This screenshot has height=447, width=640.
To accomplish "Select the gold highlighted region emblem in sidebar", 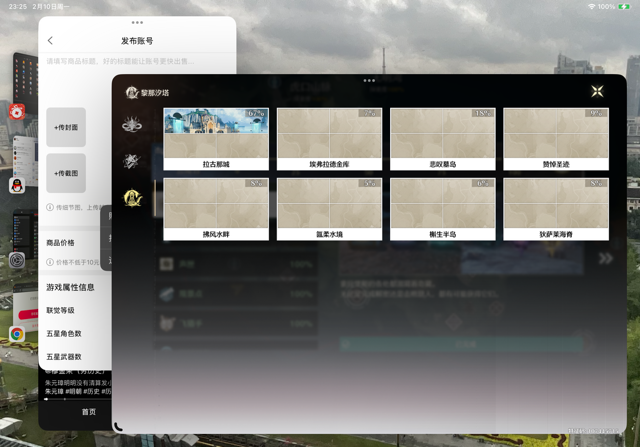I will click(x=133, y=198).
